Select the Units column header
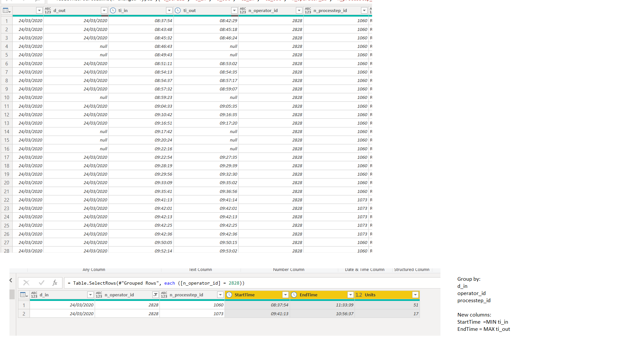Screen dimensions: 627x364 (387, 295)
